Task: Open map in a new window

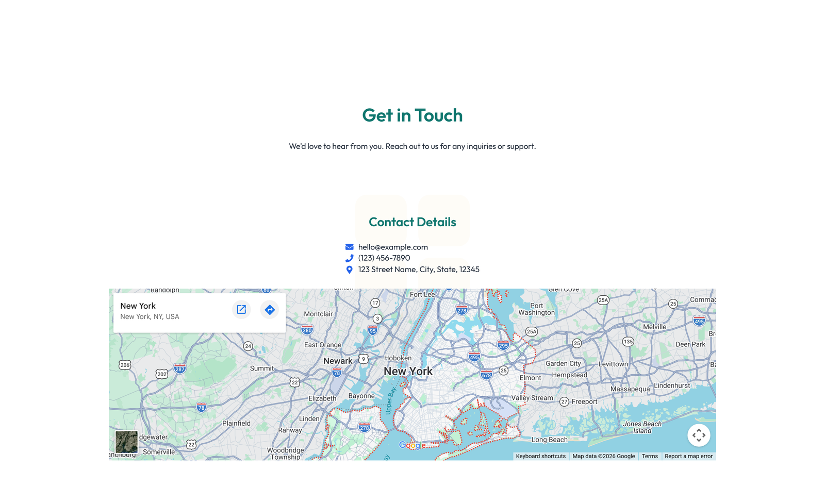Action: click(x=241, y=309)
